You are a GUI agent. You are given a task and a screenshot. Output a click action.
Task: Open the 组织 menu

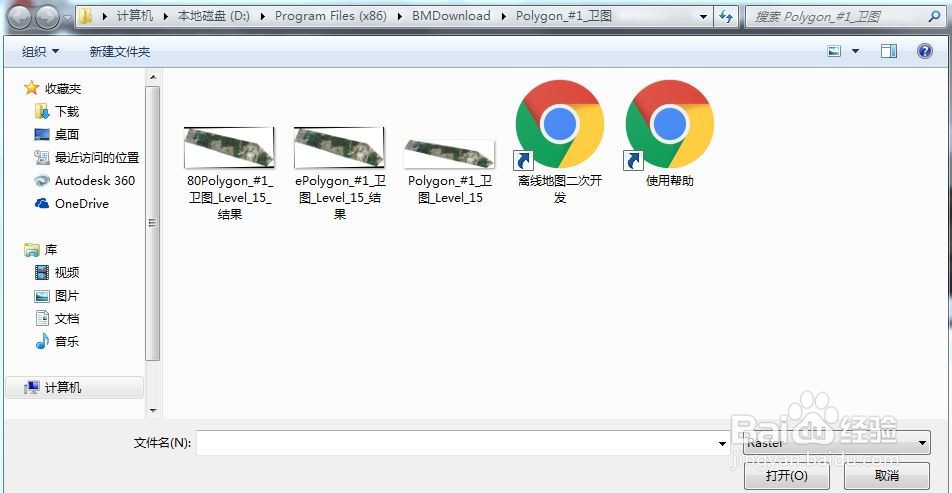(x=41, y=52)
